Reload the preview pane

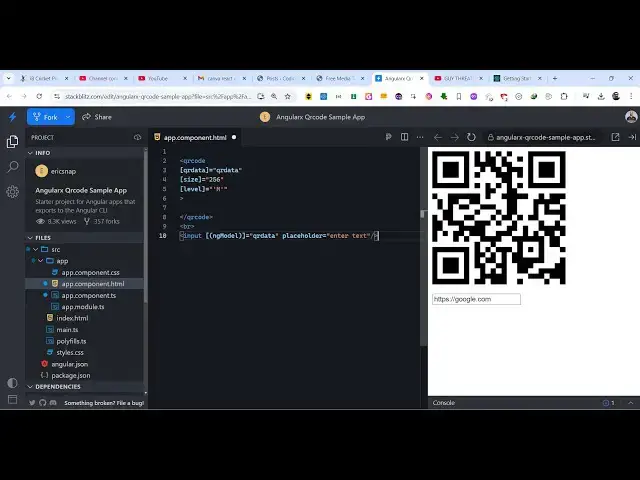pyautogui.click(x=471, y=137)
